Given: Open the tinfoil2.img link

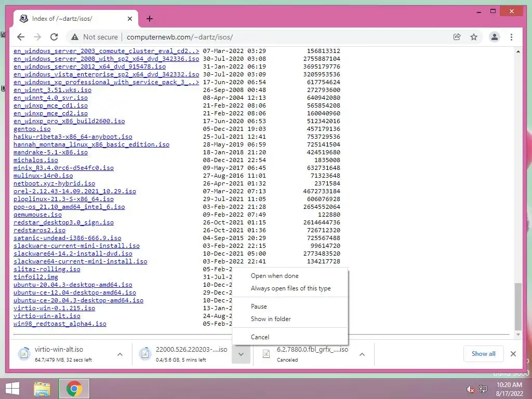Looking at the screenshot, I should pos(36,277).
